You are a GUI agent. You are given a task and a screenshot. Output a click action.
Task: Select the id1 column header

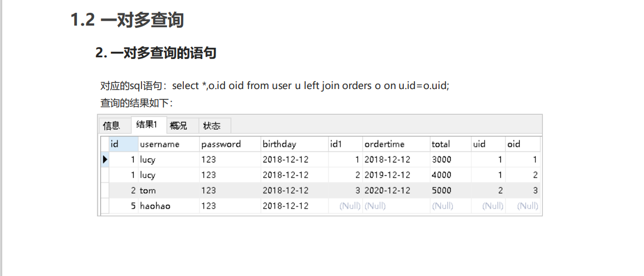tap(336, 144)
